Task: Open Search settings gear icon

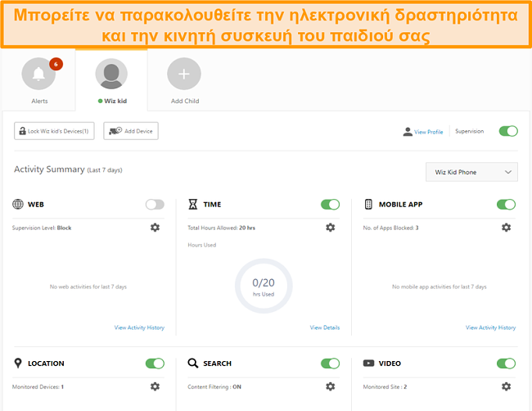Action: click(330, 386)
